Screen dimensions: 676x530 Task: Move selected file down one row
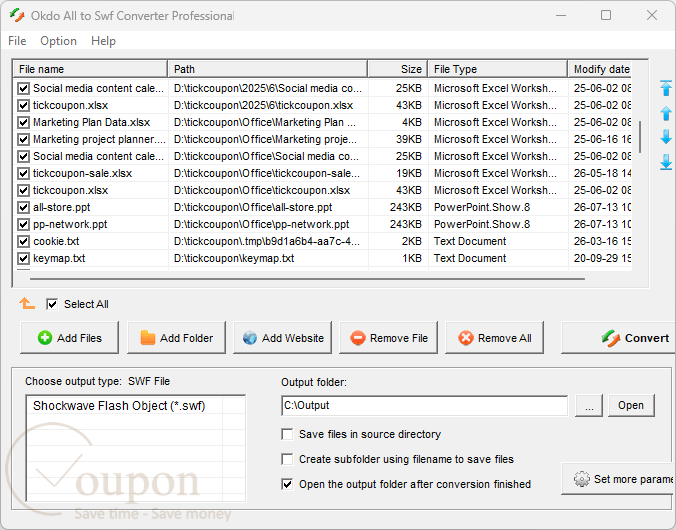pos(666,138)
